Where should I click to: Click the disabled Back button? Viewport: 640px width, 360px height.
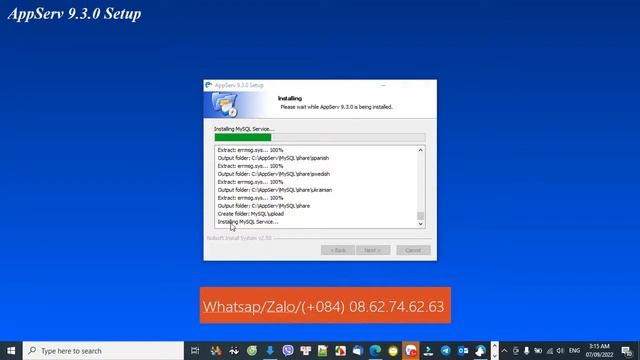pyautogui.click(x=338, y=250)
